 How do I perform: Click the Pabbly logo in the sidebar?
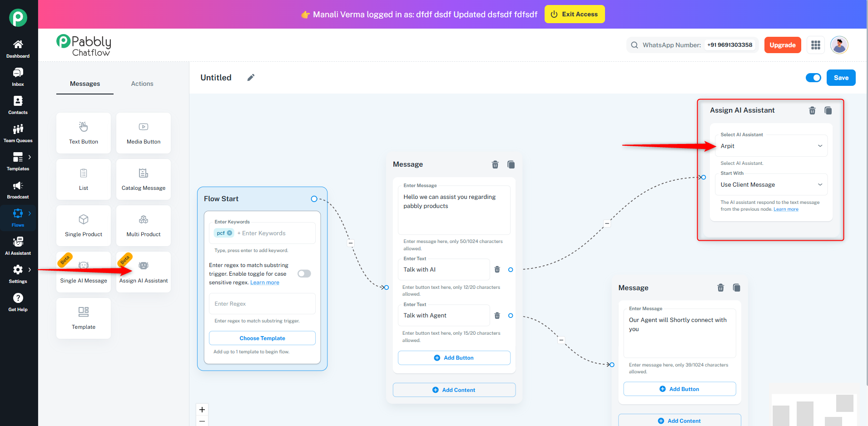click(18, 18)
